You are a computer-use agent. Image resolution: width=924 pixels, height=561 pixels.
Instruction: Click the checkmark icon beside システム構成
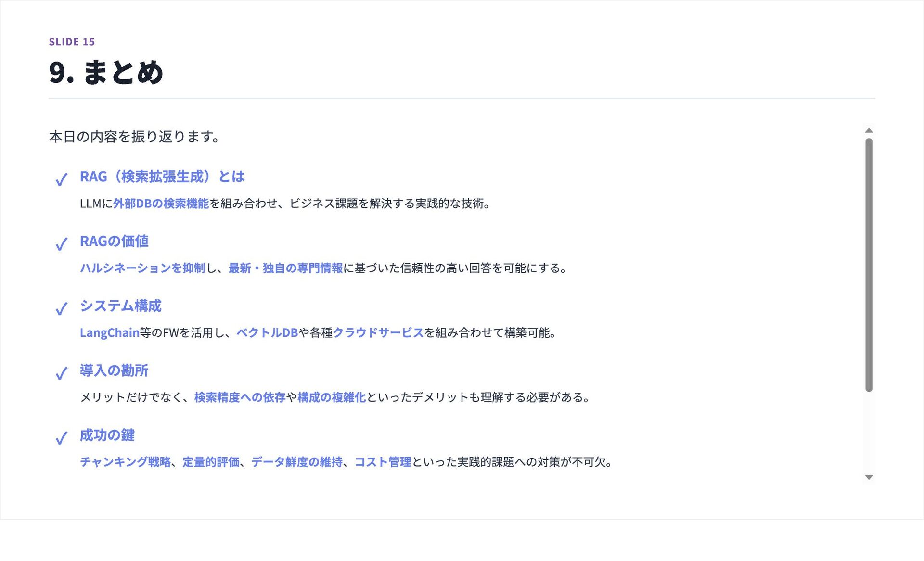[x=62, y=308]
